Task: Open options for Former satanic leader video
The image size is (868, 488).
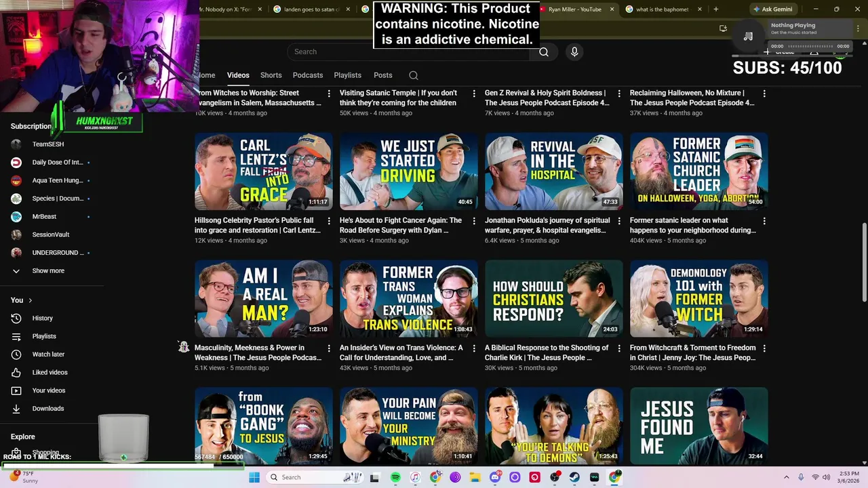Action: pyautogui.click(x=764, y=221)
